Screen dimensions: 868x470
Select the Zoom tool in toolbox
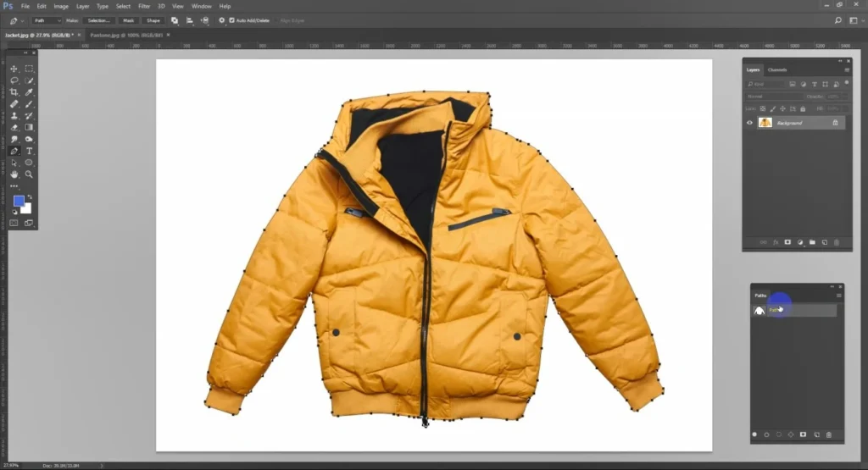(29, 174)
